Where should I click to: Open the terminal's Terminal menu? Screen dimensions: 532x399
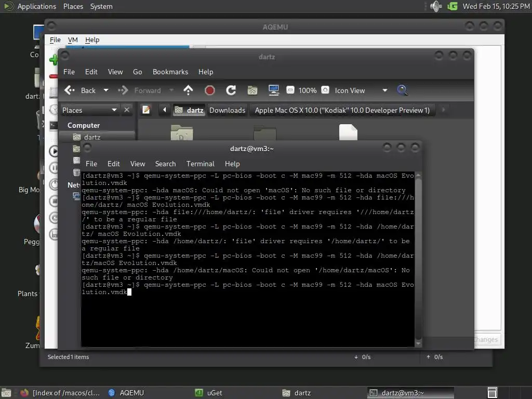tap(200, 164)
